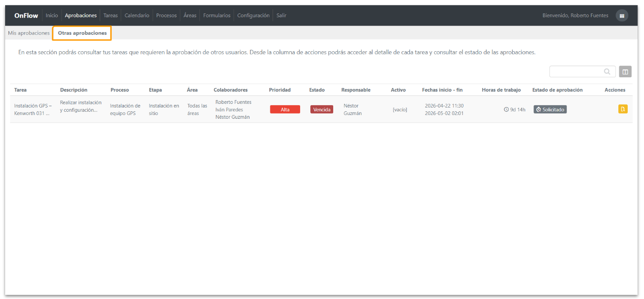Click the description Realizar instalación y configuración
Image resolution: width=644 pixels, height=299 pixels.
pyautogui.click(x=81, y=106)
